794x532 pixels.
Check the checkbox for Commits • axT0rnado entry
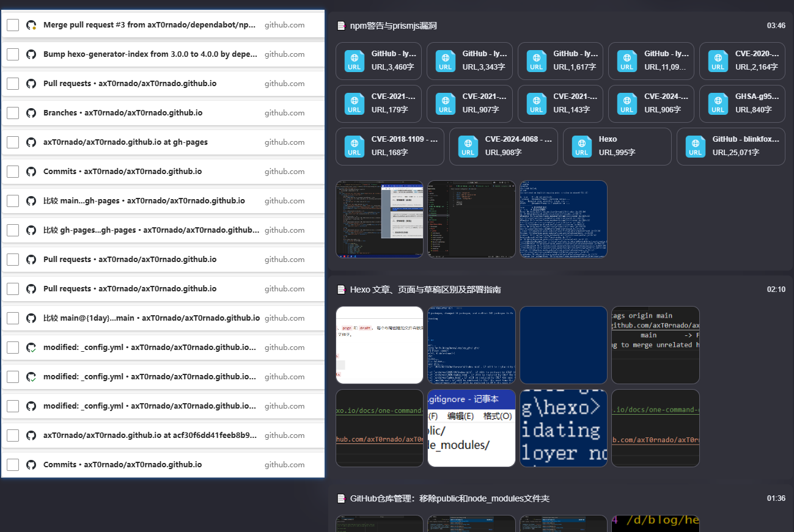pos(13,171)
